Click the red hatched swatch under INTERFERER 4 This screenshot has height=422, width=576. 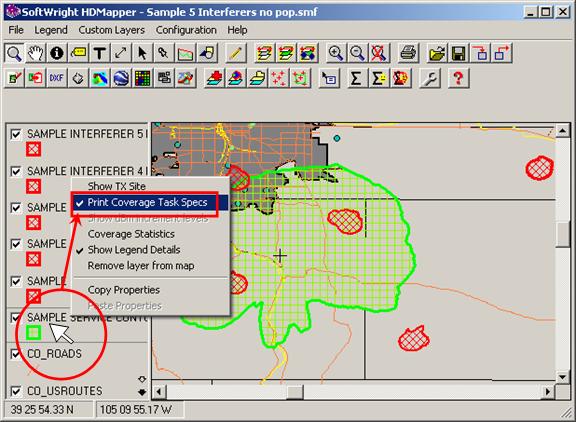[33, 186]
